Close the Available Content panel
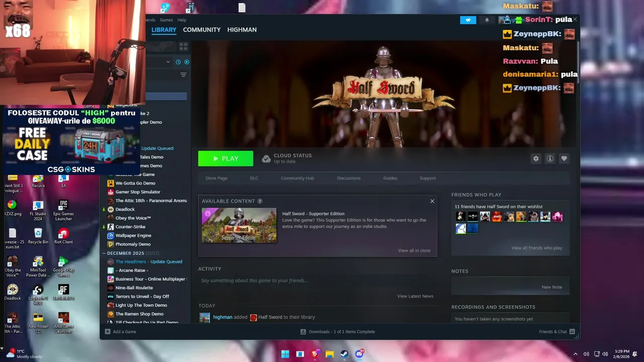644x362 pixels. (432, 201)
